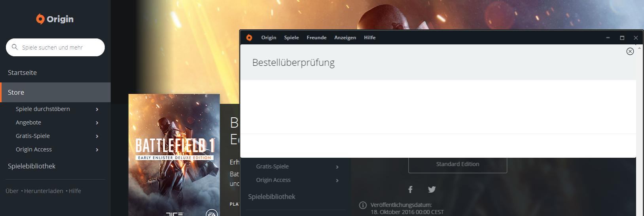Expand the Angebote submenu arrow

[x=97, y=122]
